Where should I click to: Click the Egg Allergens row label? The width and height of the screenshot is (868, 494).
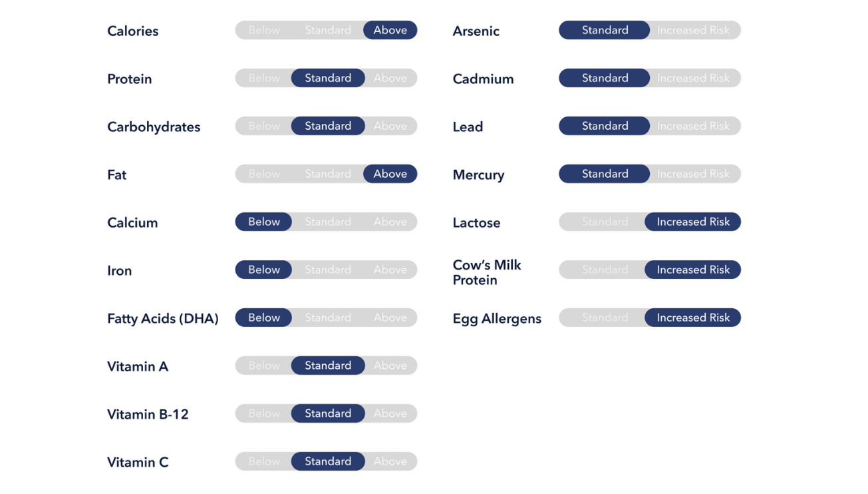point(497,319)
